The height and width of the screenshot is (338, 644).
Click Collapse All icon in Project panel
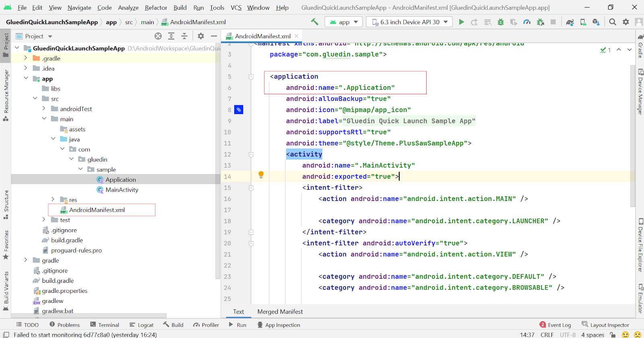(x=184, y=36)
